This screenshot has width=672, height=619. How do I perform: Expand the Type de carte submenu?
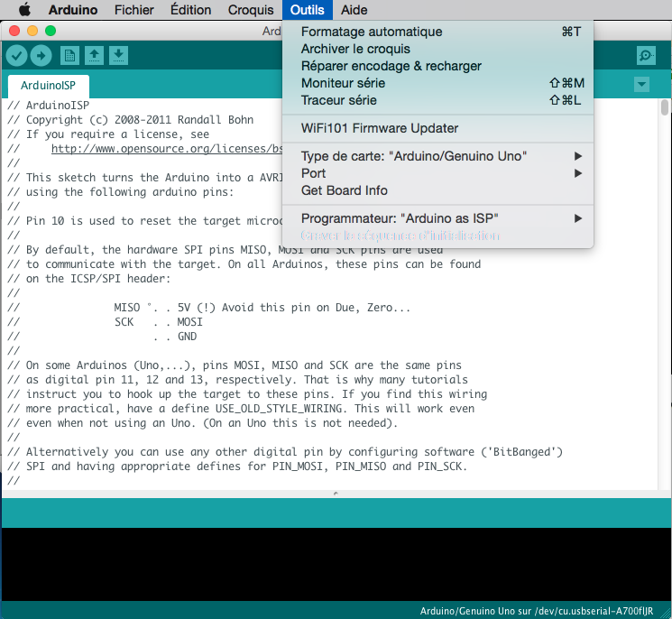pyautogui.click(x=437, y=156)
